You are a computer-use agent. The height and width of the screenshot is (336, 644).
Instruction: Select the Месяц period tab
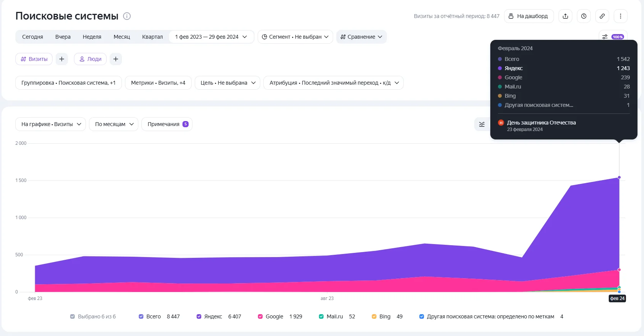[x=122, y=37]
